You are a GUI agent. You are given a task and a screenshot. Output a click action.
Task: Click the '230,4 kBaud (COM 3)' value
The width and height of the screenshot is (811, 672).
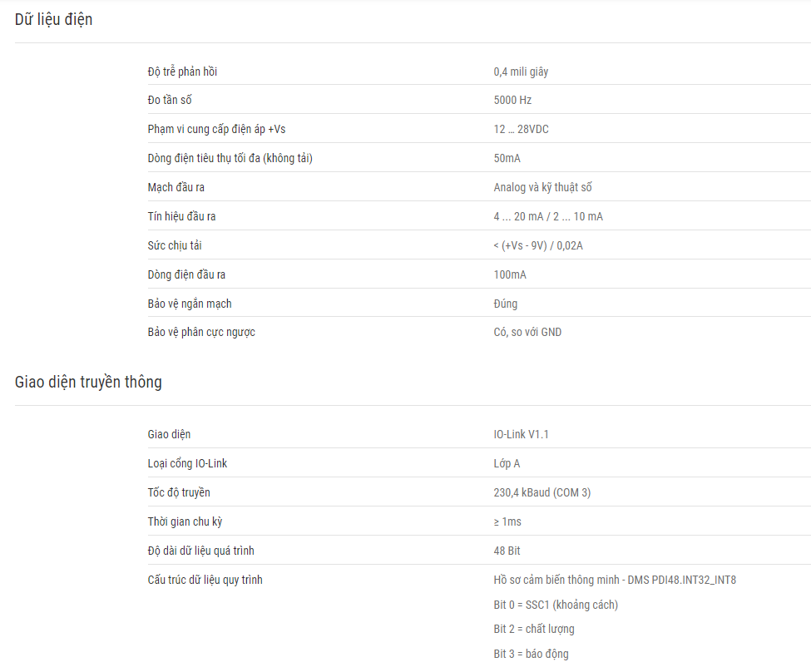pyautogui.click(x=542, y=492)
